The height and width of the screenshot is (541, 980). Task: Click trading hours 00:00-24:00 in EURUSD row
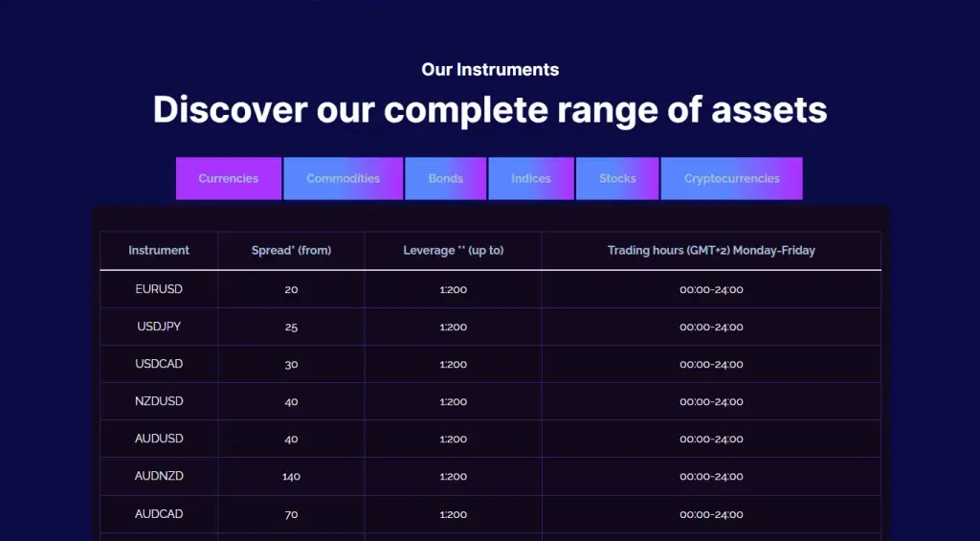(711, 289)
